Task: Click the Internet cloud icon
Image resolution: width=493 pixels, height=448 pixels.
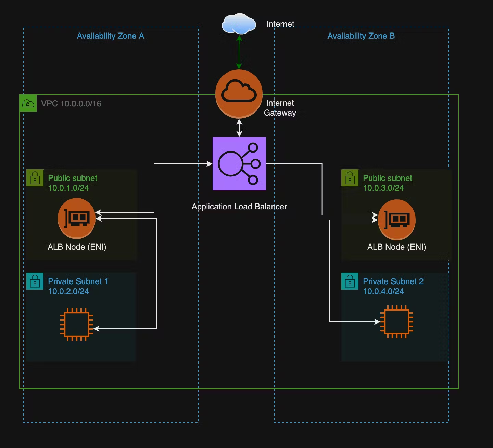Action: 239,24
